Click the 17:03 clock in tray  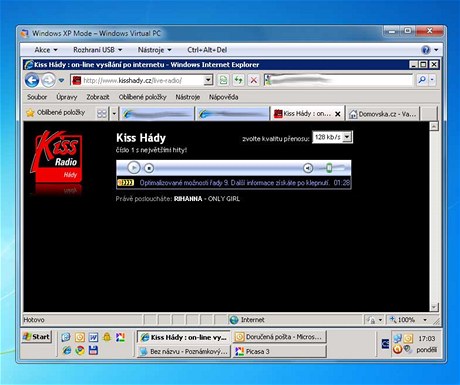click(x=427, y=339)
